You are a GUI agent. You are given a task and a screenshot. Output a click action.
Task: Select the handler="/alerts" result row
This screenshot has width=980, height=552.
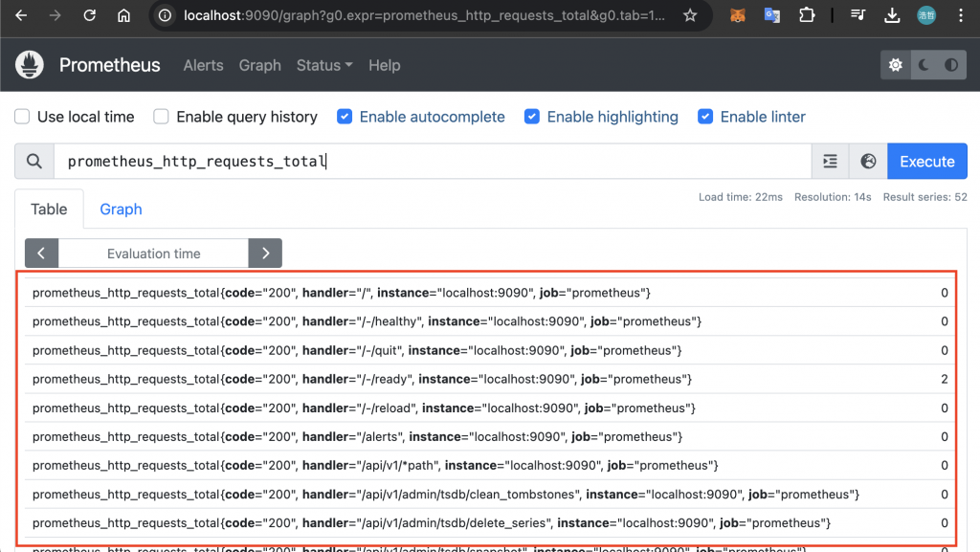490,436
